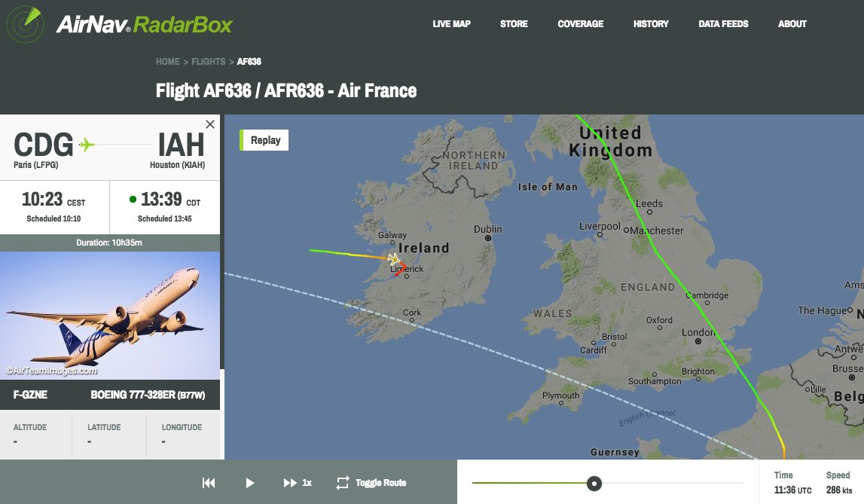Click arrival time 13:39 CDT
This screenshot has height=504, width=864.
click(x=170, y=199)
